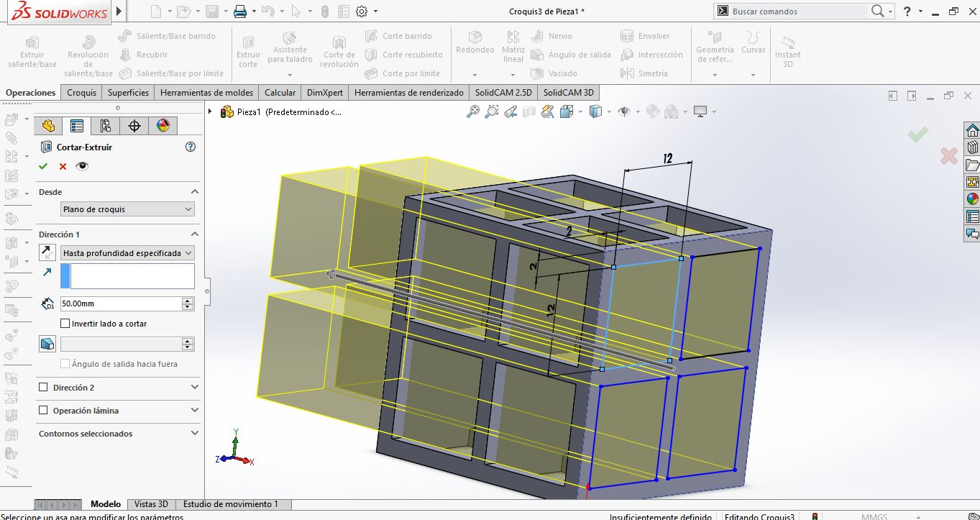
Task: Open the Hasta profundidad especificada dropdown
Action: point(127,253)
